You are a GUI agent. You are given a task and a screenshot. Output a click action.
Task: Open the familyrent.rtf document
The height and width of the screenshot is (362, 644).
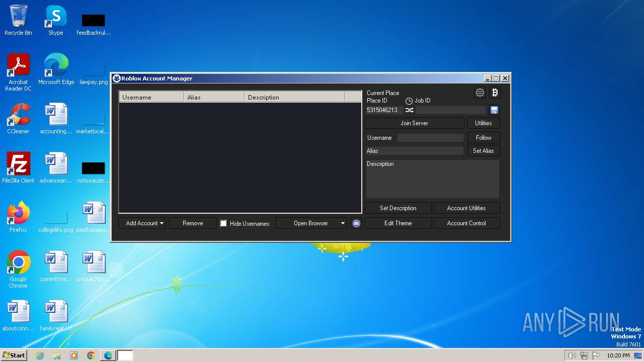(56, 316)
